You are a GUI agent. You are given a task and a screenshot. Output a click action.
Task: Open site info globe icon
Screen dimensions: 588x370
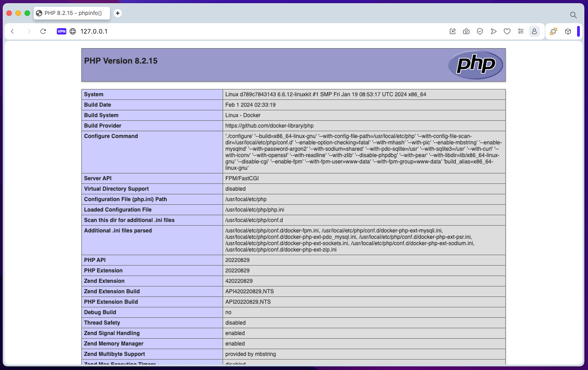click(73, 31)
